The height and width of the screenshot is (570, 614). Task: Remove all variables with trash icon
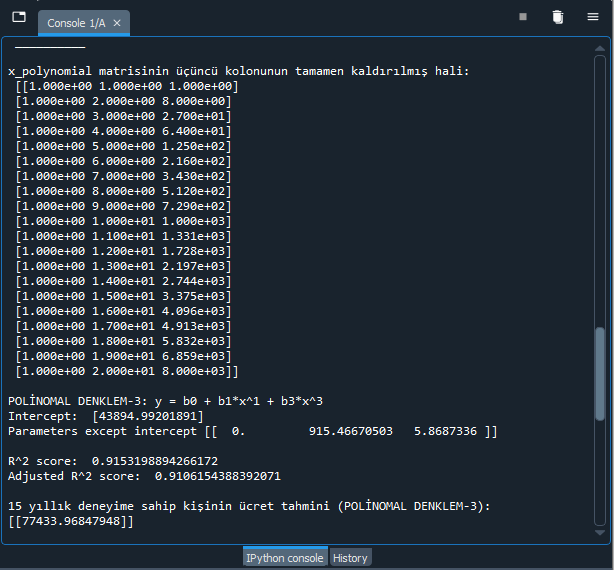[x=558, y=17]
